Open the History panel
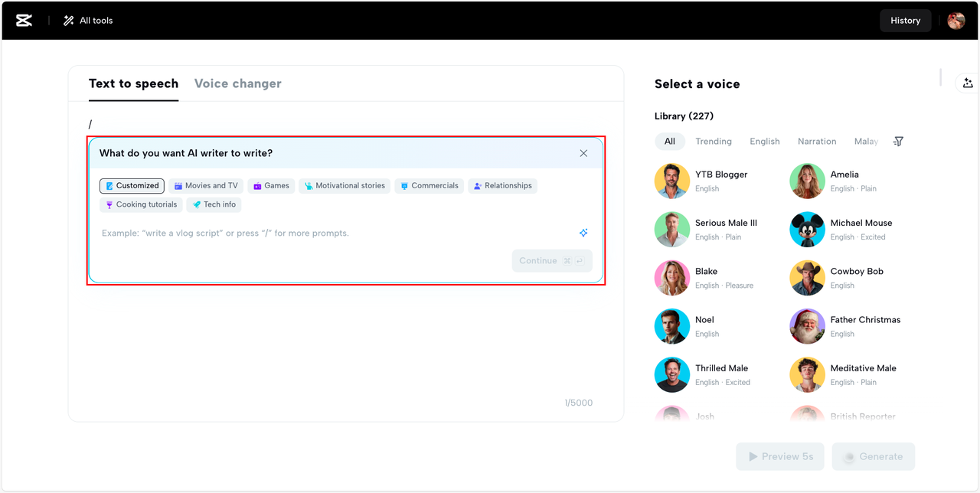980x493 pixels. (x=905, y=21)
